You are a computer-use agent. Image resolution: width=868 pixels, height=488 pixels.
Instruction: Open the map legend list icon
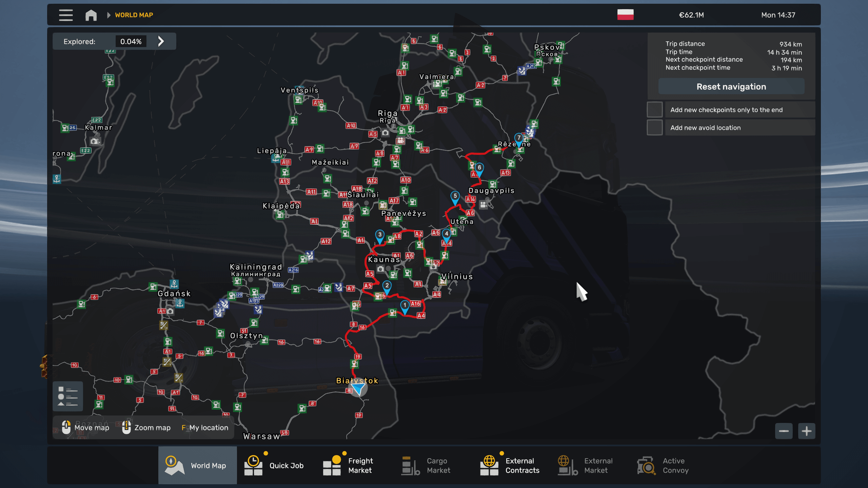click(68, 396)
